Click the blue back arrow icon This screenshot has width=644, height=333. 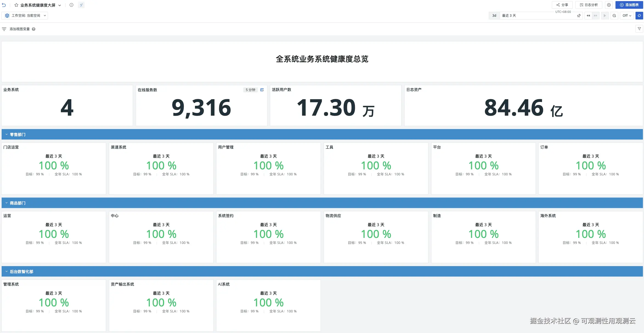[x=4, y=5]
